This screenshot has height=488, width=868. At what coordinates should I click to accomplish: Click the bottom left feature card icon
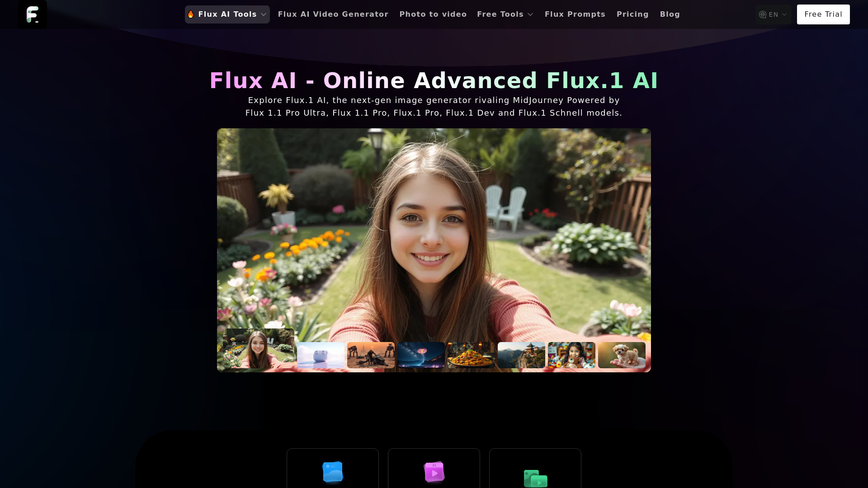tap(333, 472)
